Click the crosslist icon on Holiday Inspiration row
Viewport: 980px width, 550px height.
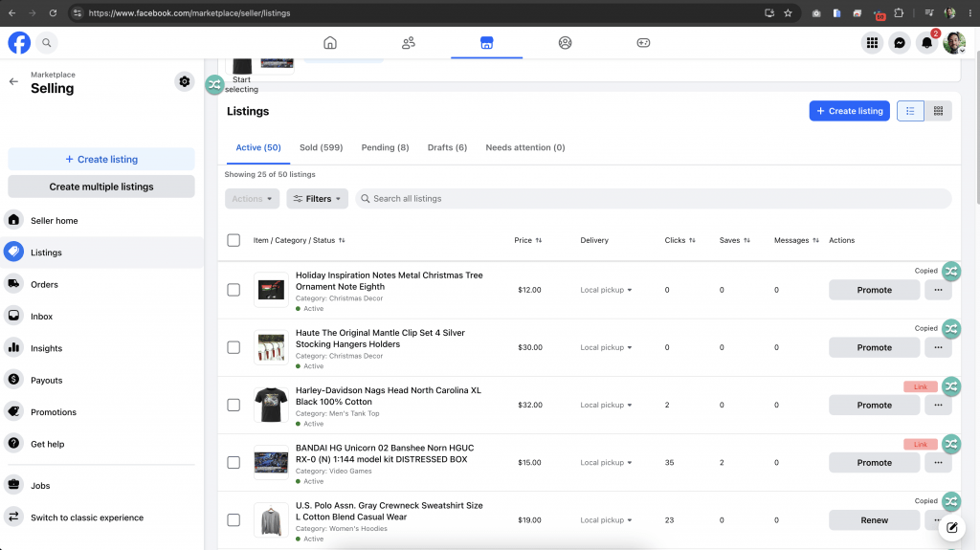(x=951, y=272)
